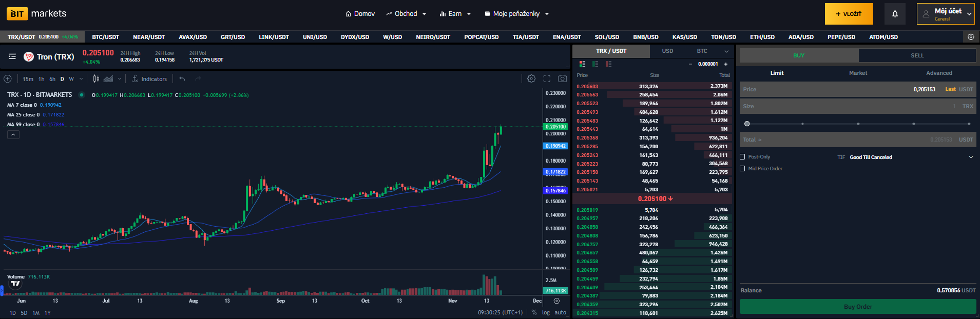Redo the chart action
The image size is (980, 319).
pos(198,79)
